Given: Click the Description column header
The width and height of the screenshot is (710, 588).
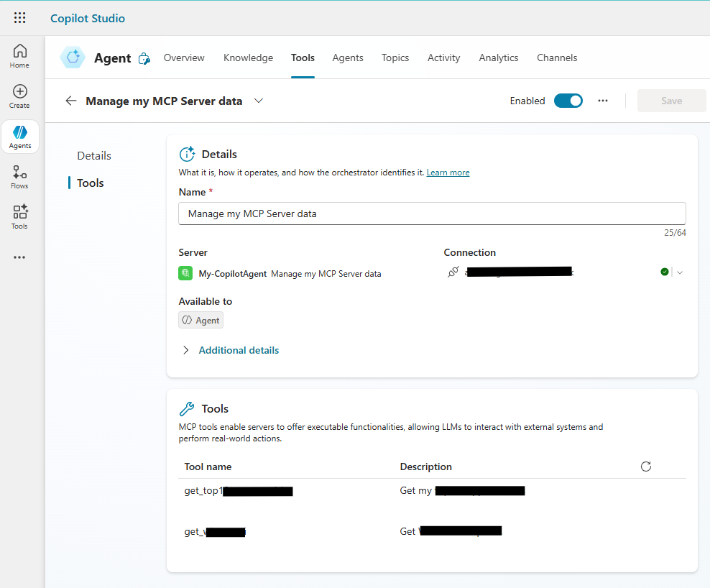Looking at the screenshot, I should [425, 467].
